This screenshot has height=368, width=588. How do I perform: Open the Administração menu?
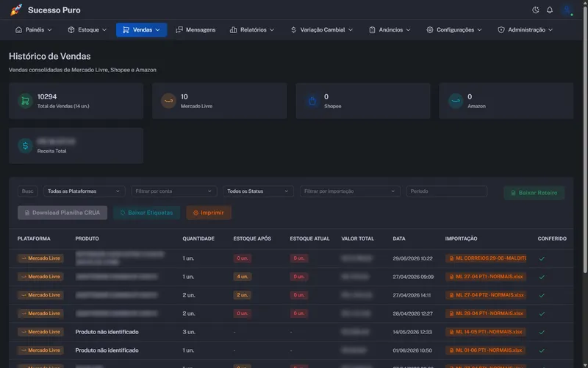[525, 29]
